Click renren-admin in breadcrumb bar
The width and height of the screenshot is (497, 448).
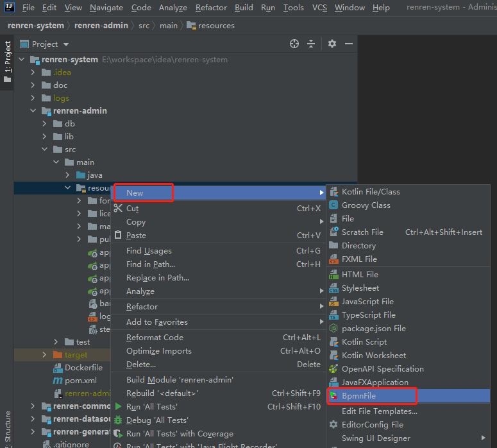click(x=101, y=26)
